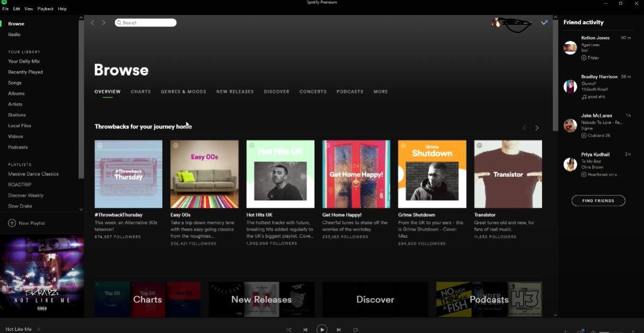Viewport: 644px width, 333px height.
Task: Open Artists in your library
Action: coord(15,104)
